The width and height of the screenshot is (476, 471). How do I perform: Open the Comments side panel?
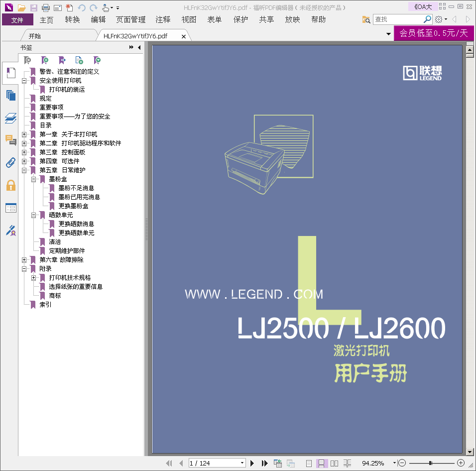[11, 140]
